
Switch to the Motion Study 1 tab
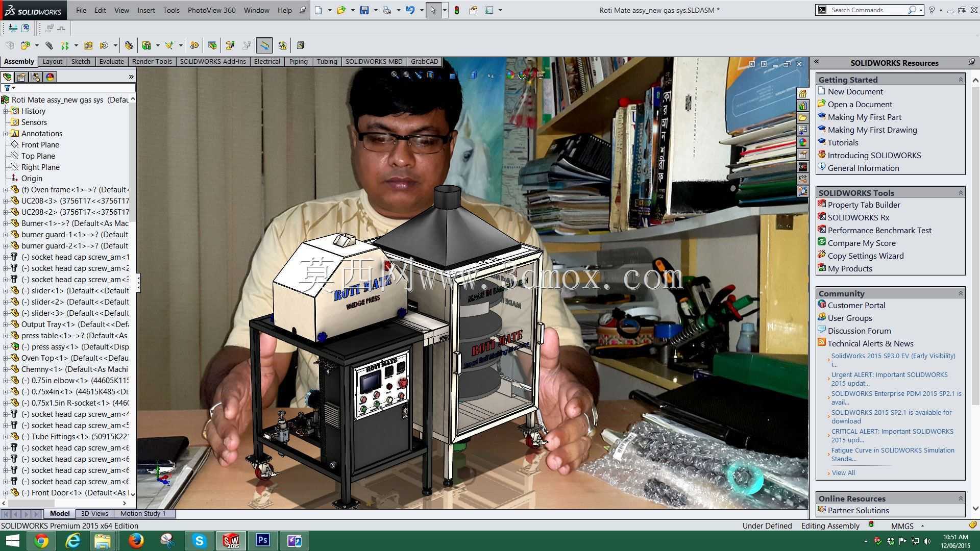pos(143,514)
